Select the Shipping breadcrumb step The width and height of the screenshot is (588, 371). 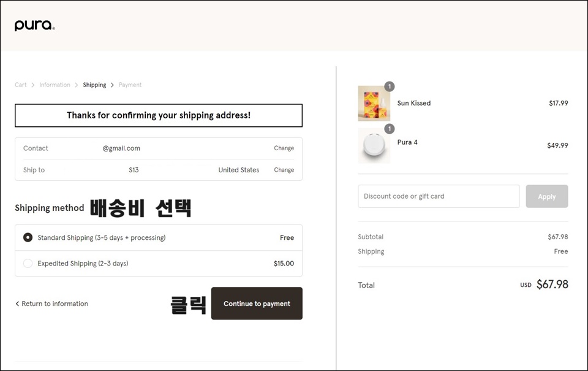tap(94, 85)
